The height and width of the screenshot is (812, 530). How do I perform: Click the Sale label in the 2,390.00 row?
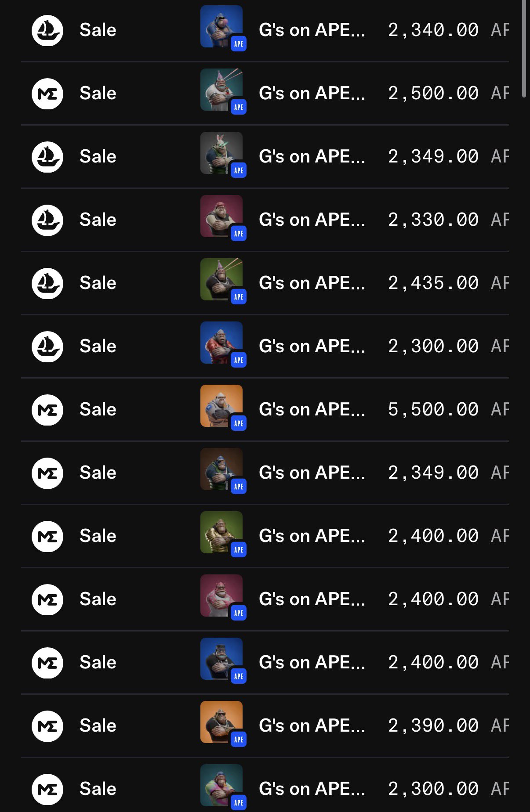point(98,726)
